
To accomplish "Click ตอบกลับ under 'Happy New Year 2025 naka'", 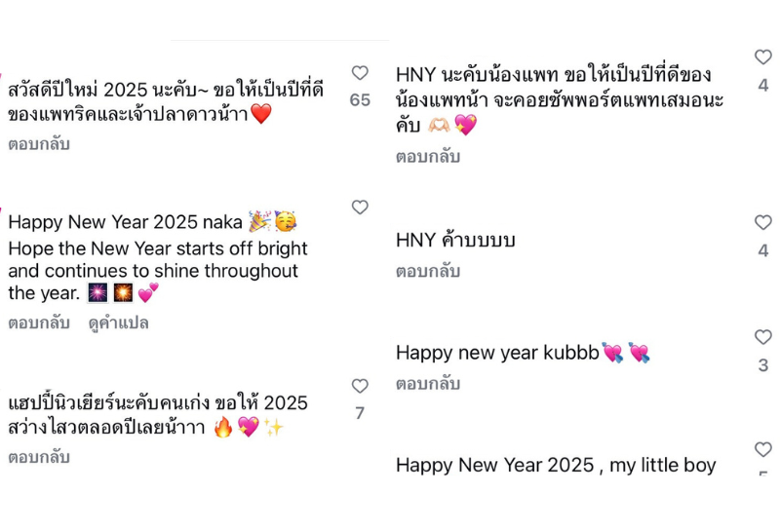I will click(39, 323).
